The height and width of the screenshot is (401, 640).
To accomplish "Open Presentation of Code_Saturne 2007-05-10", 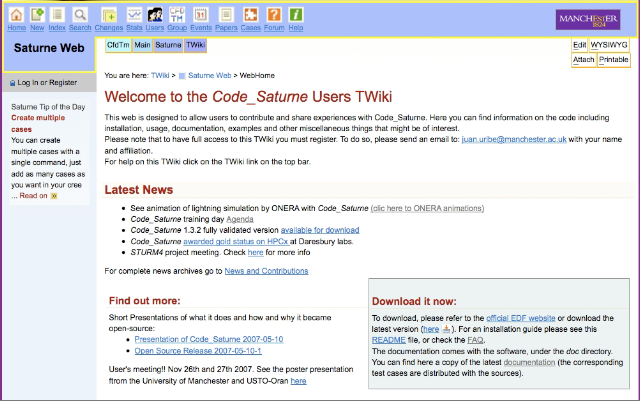I will point(209,339).
